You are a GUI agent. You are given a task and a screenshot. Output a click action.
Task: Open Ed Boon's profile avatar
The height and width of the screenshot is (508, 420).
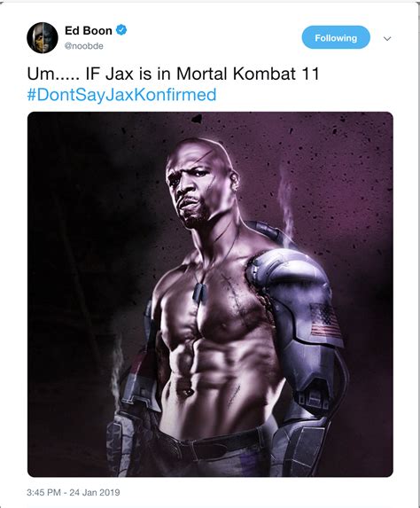pos(43,37)
